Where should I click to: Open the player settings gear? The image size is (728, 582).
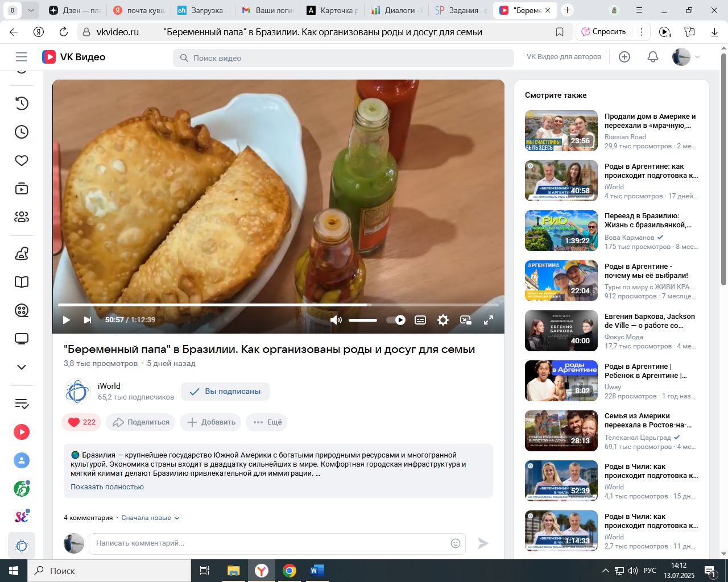pos(443,320)
